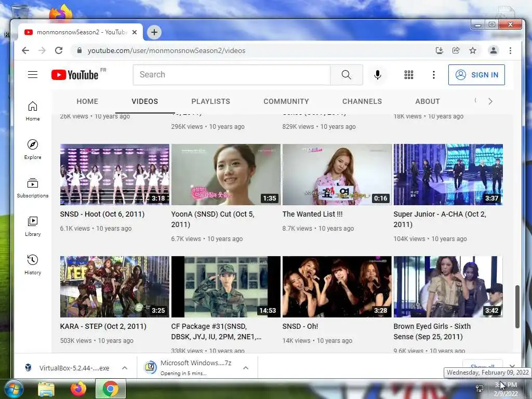Open a new browser tab
This screenshot has width=532, height=399.
(154, 32)
